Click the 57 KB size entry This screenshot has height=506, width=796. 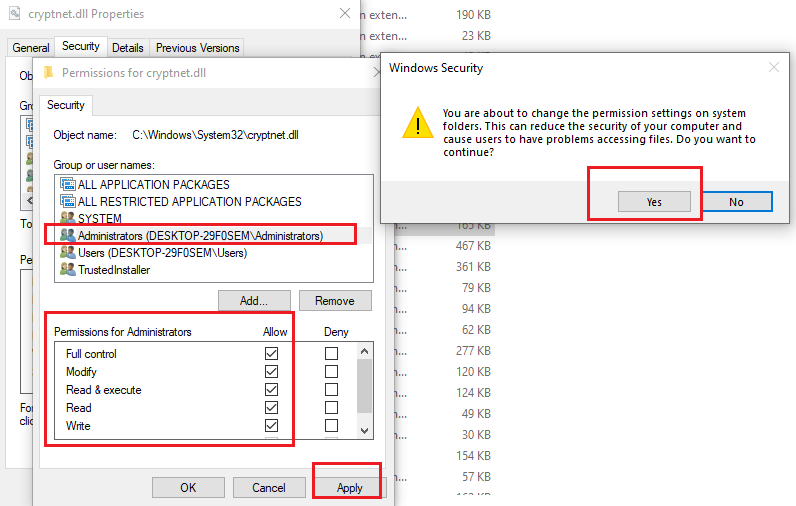476,477
